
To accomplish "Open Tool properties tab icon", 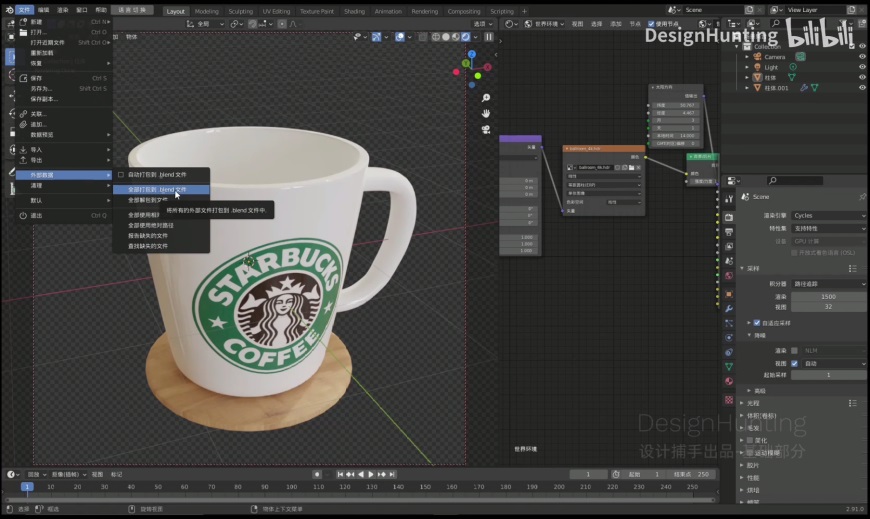I will (x=729, y=198).
